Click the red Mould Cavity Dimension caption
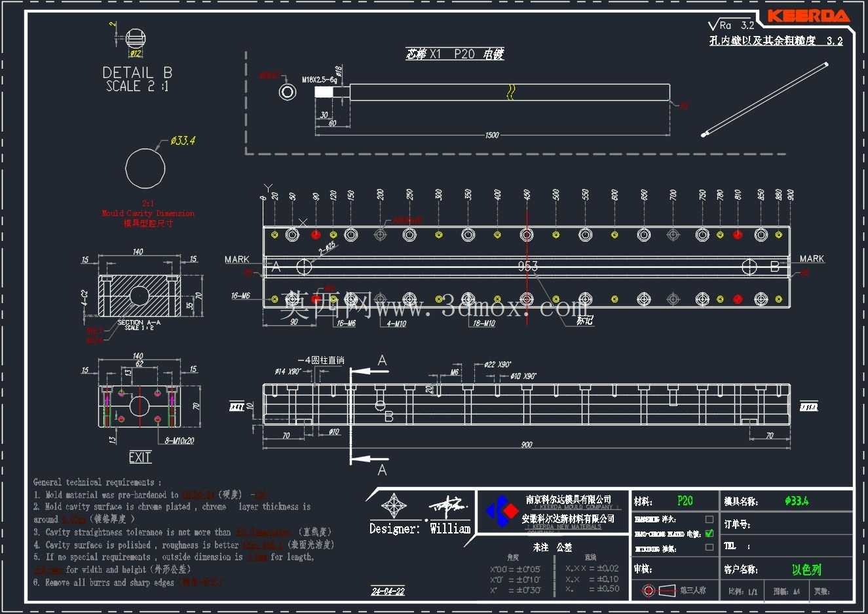The image size is (868, 614). [x=148, y=213]
